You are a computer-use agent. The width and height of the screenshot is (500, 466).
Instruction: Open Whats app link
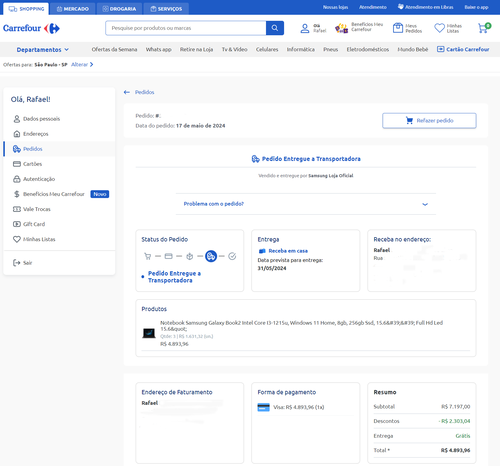tap(159, 49)
